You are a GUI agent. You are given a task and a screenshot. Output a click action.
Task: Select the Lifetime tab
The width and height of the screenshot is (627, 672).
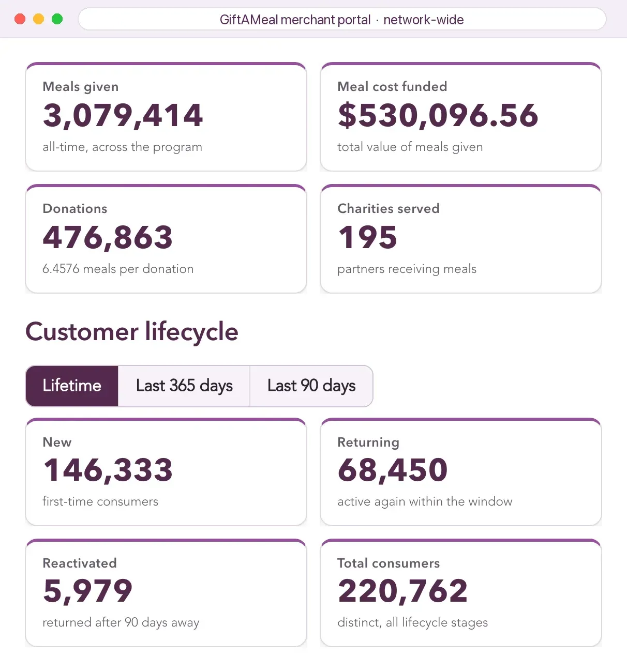click(72, 386)
